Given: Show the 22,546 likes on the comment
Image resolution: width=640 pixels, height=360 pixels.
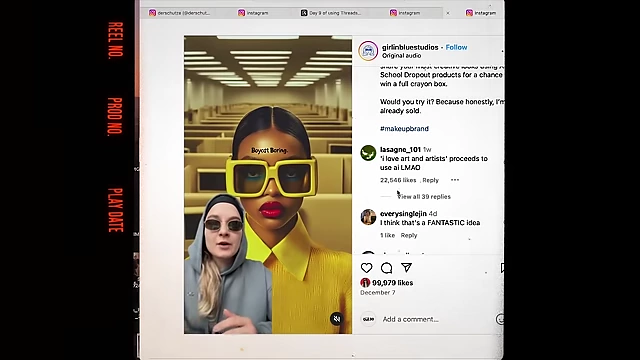Looking at the screenshot, I should click(x=398, y=180).
